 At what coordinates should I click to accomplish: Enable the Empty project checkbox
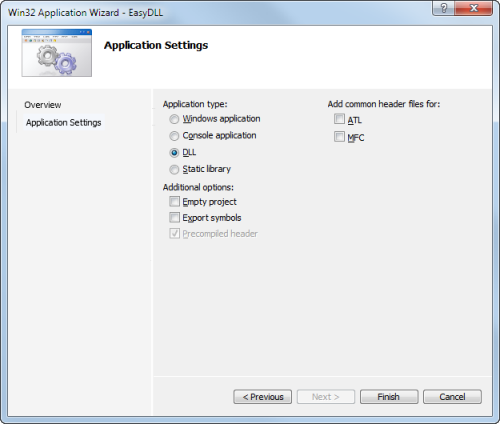pos(174,202)
